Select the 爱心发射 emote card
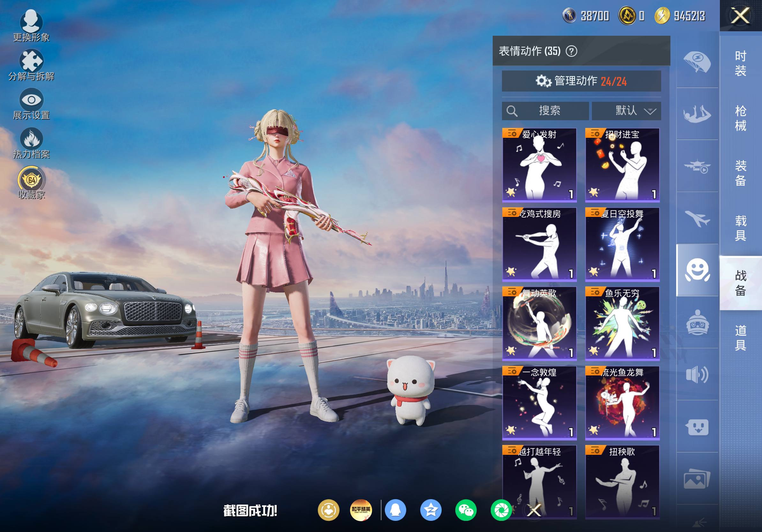 coord(539,165)
